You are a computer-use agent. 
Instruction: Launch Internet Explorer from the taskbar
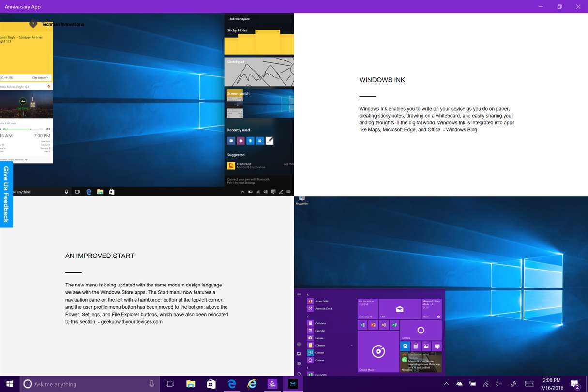pyautogui.click(x=252, y=384)
